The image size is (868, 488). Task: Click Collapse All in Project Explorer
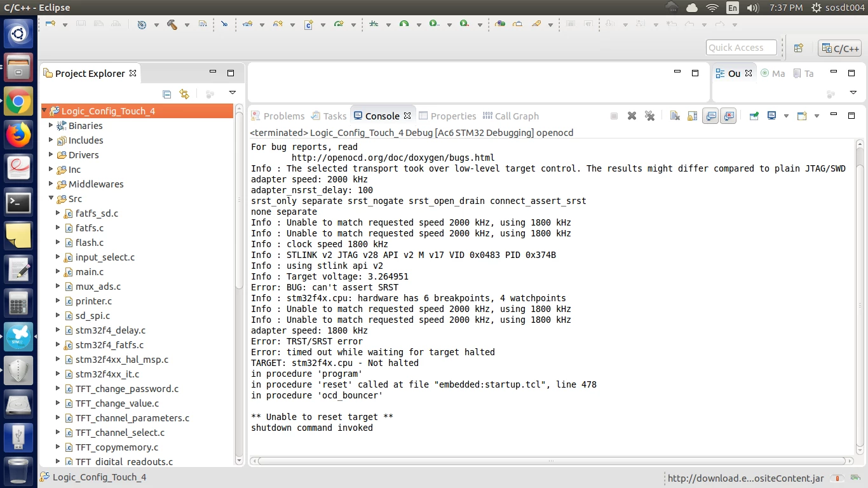click(166, 94)
